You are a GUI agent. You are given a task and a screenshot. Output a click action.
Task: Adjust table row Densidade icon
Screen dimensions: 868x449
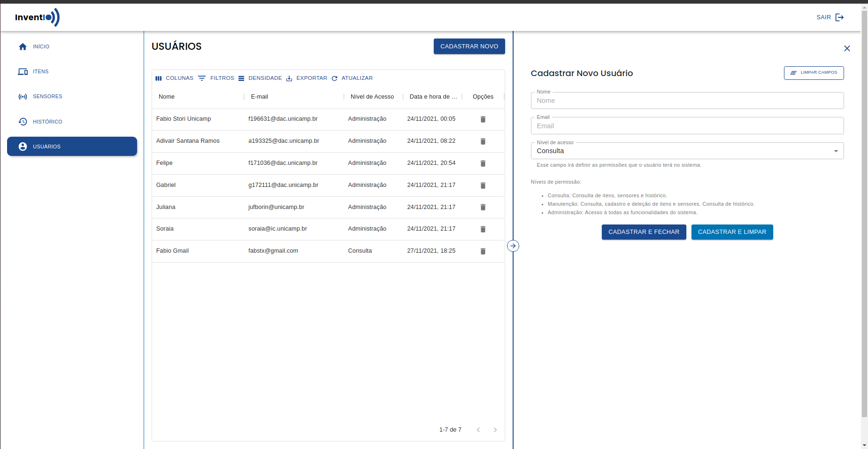click(x=241, y=78)
